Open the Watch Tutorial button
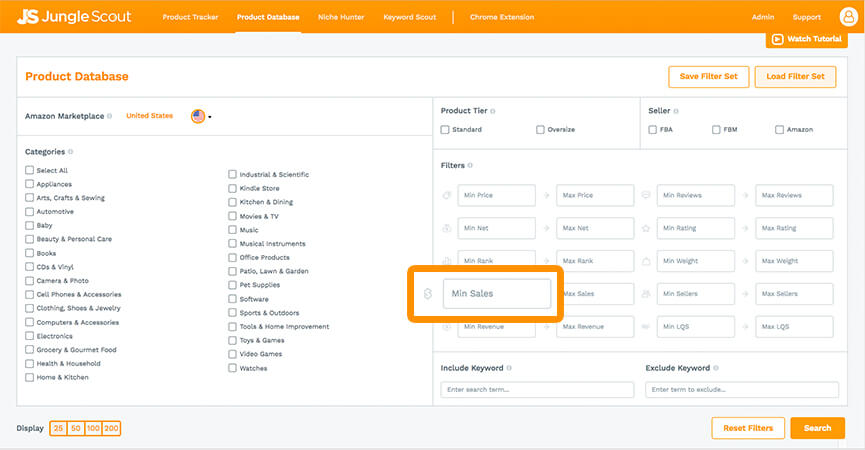865x450 pixels. tap(807, 39)
